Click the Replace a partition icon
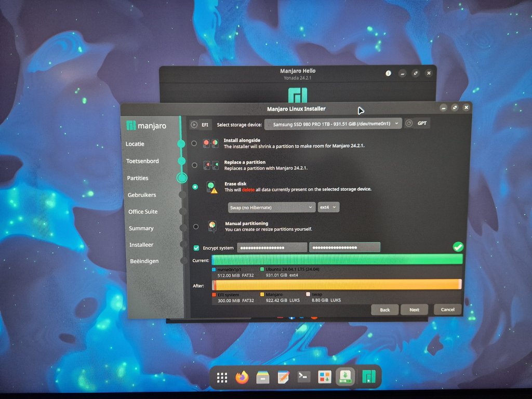This screenshot has width=532, height=399. [210, 165]
